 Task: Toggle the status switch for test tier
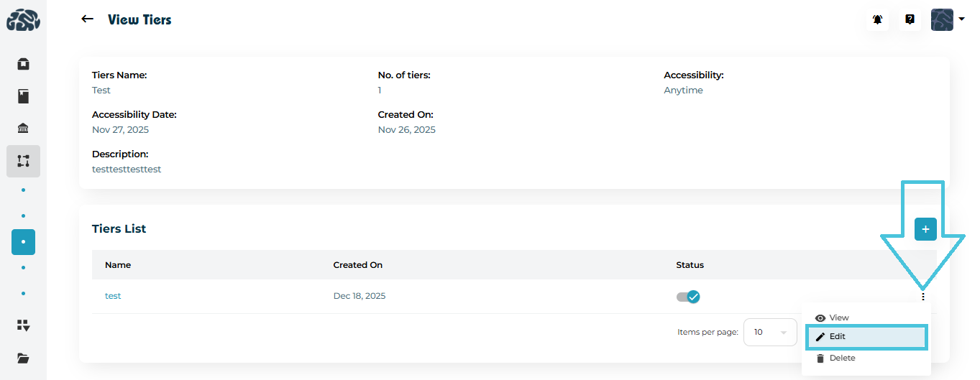[688, 297]
